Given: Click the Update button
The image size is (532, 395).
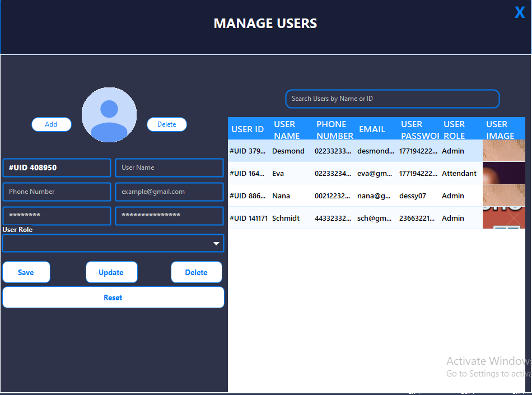Looking at the screenshot, I should point(111,272).
